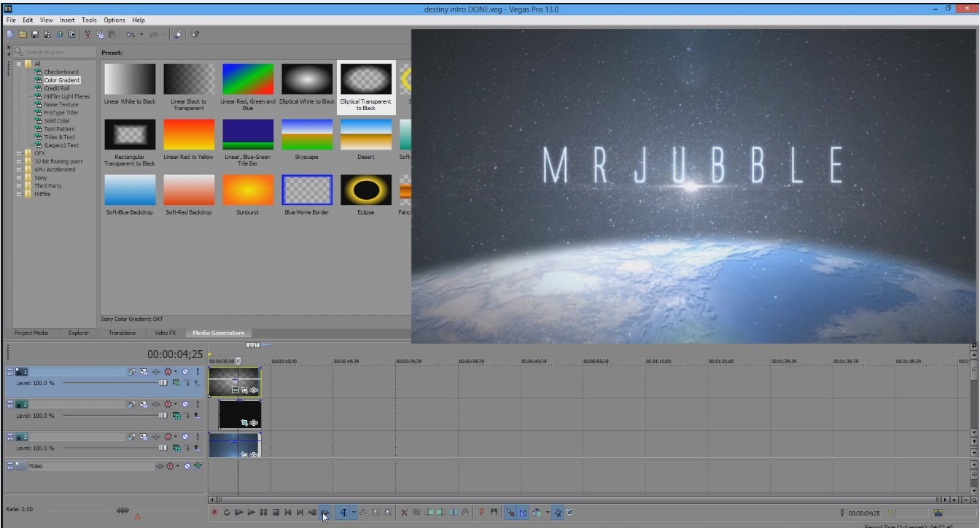Insert a marker with orange flag icon
Image resolution: width=980 pixels, height=528 pixels.
pos(482,513)
